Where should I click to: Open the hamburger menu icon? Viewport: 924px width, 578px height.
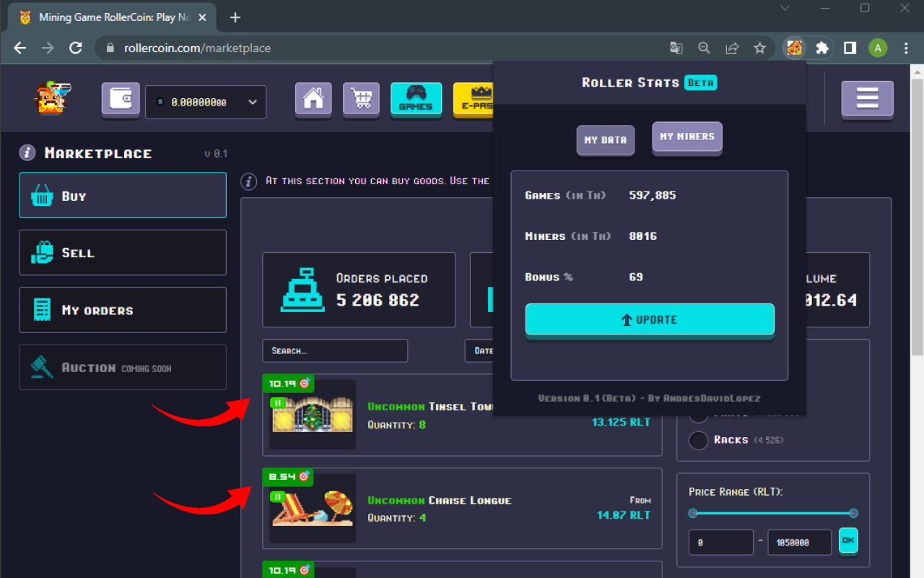click(x=867, y=99)
